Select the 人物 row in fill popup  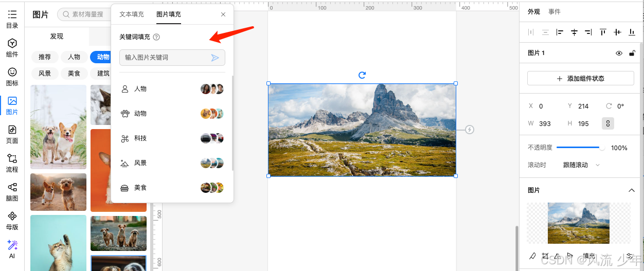click(x=172, y=89)
